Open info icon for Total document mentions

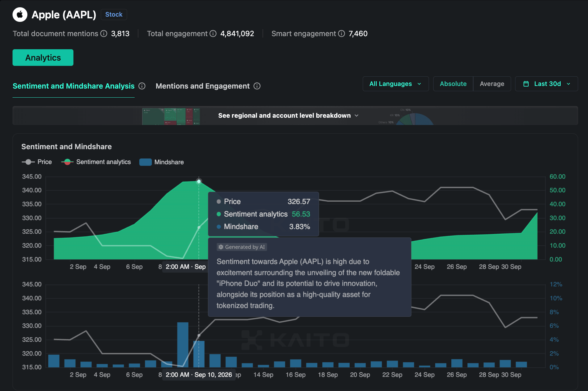pyautogui.click(x=104, y=34)
